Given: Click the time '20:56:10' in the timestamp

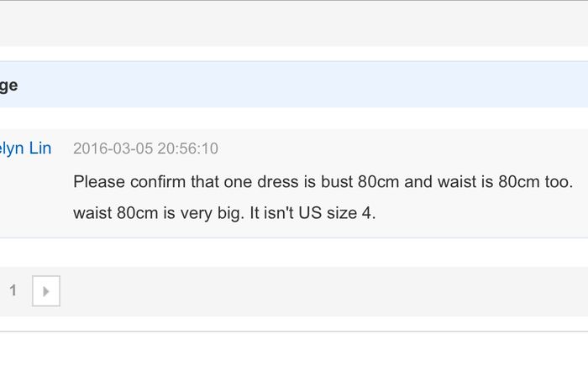Looking at the screenshot, I should point(186,149).
